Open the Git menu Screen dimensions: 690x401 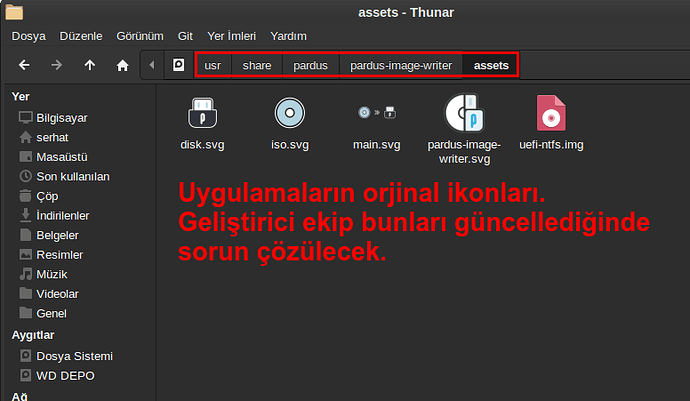pyautogui.click(x=185, y=36)
